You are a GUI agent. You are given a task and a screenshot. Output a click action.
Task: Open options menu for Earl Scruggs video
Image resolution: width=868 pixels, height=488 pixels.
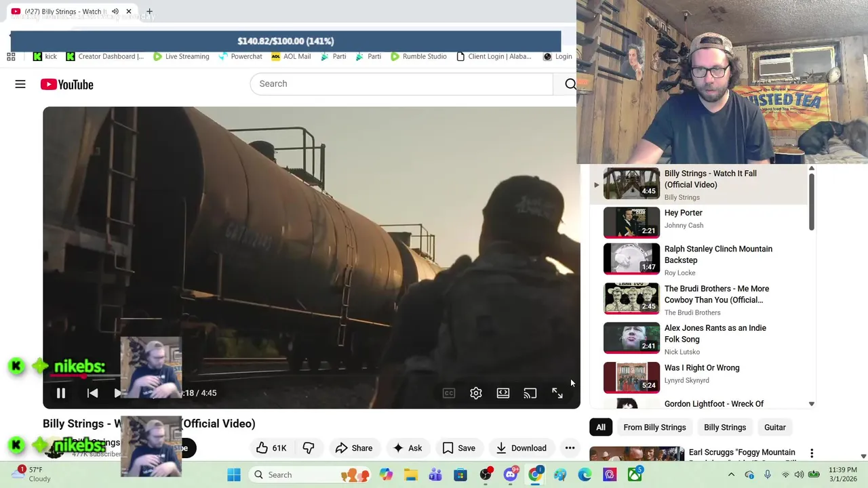click(812, 453)
